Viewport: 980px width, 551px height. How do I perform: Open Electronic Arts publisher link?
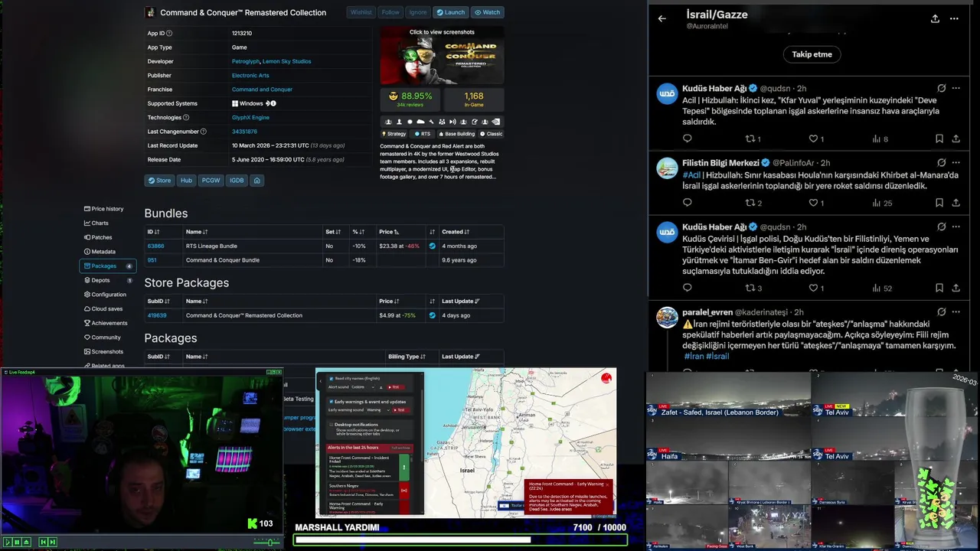coord(250,75)
